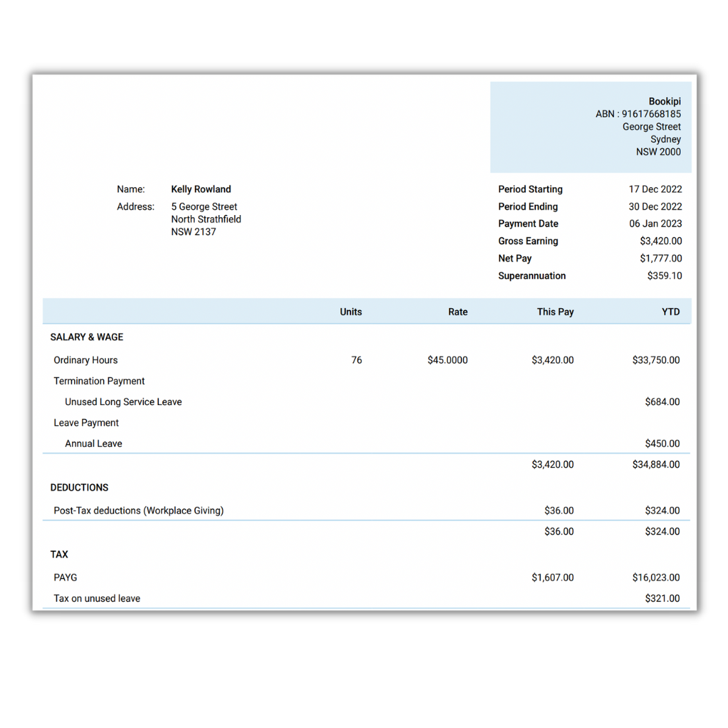The width and height of the screenshot is (728, 728).
Task: Click the Ordinary Hours YTD amount $33,750.00
Action: tap(656, 361)
